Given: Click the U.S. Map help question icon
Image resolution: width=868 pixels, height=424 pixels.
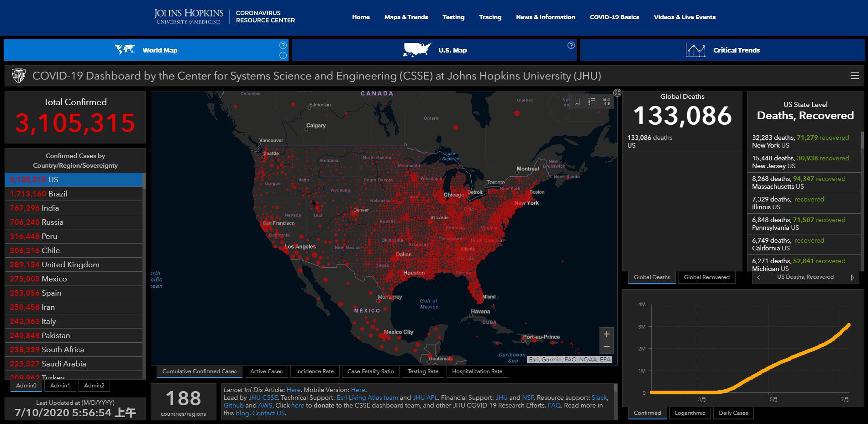Looking at the screenshot, I should [x=571, y=45].
